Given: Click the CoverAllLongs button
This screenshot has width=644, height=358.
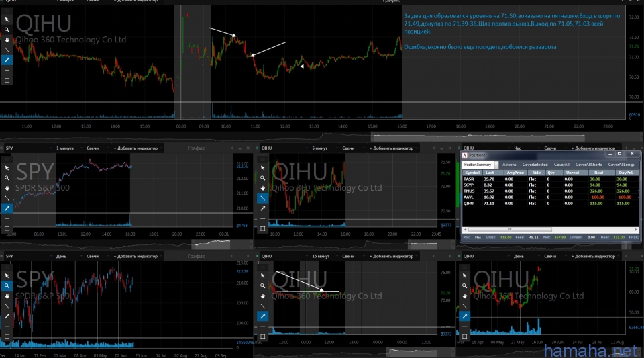Looking at the screenshot, I should 621,165.
